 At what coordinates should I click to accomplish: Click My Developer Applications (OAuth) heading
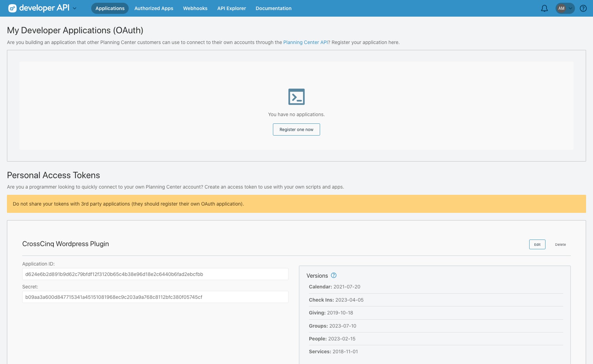tap(75, 31)
